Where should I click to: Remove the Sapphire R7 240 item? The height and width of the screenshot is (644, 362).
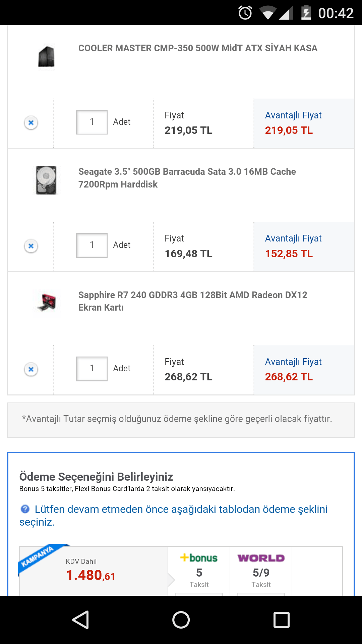click(31, 369)
